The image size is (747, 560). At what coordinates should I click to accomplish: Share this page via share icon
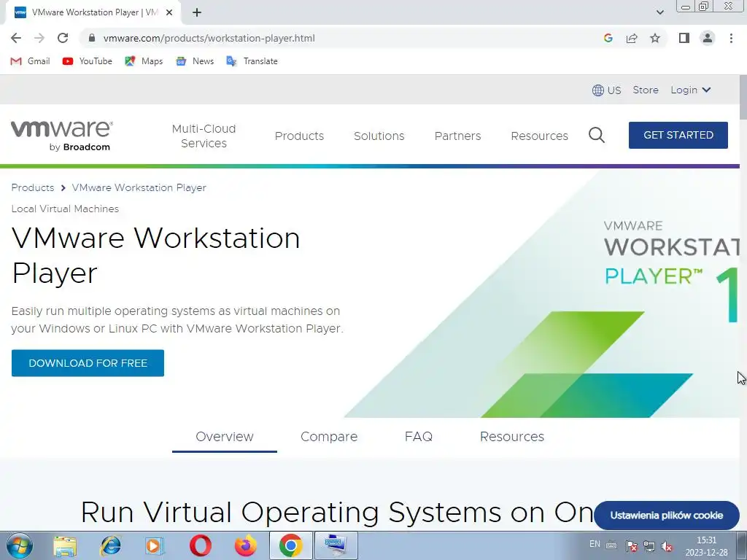632,38
